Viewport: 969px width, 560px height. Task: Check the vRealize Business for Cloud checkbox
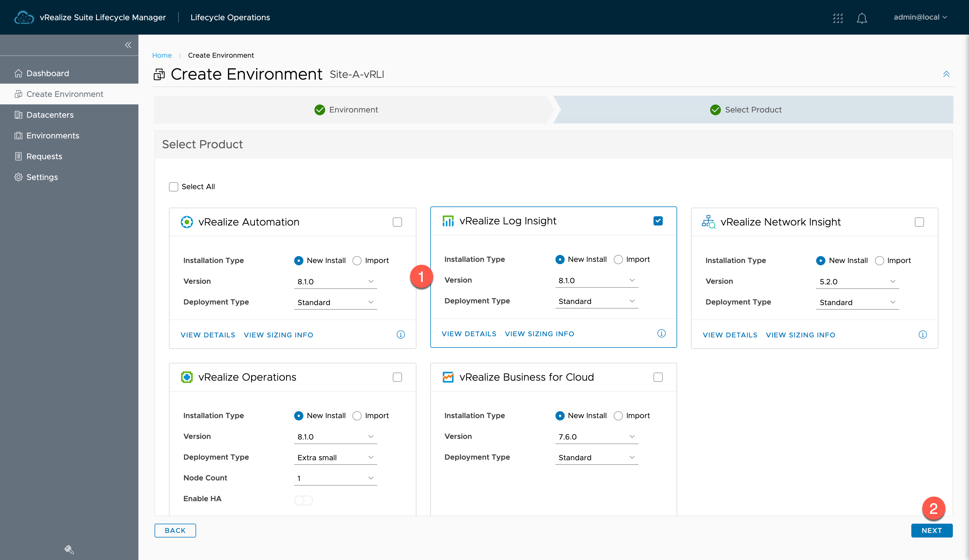pyautogui.click(x=658, y=377)
